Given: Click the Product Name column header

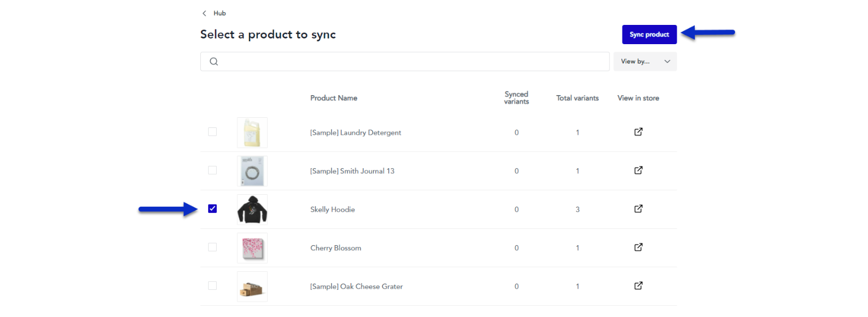Looking at the screenshot, I should pos(334,98).
